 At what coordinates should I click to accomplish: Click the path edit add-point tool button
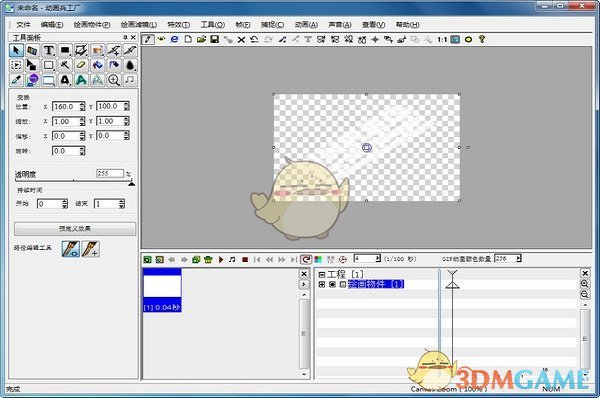[x=91, y=249]
